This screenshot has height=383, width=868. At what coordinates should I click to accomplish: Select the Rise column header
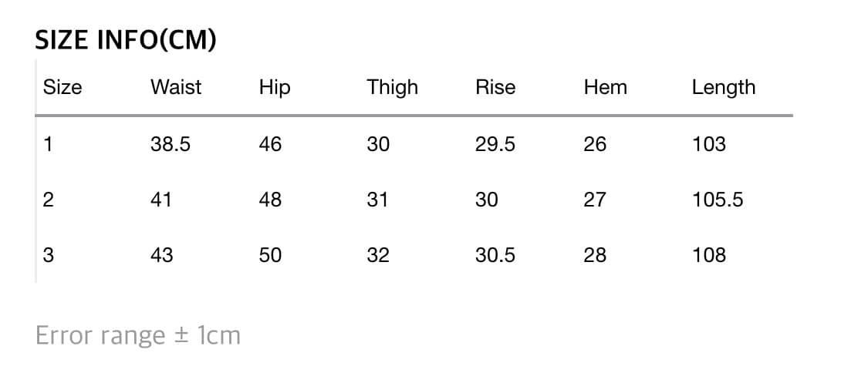tap(495, 87)
